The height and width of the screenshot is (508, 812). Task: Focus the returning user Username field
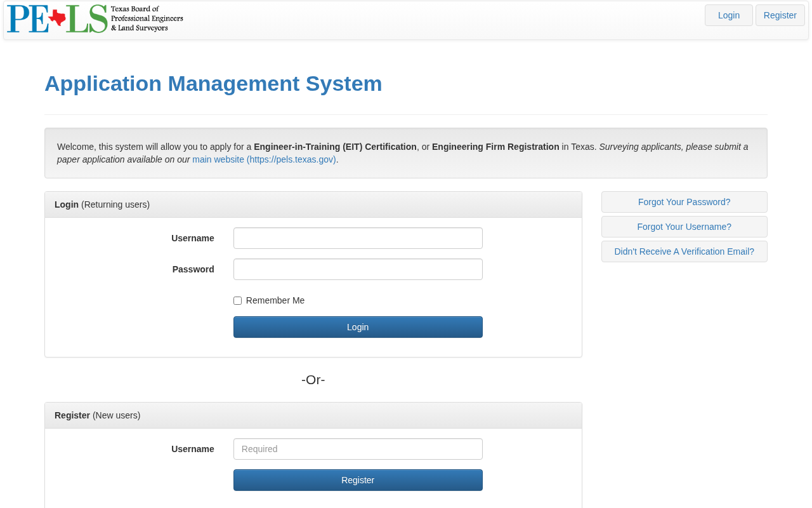[358, 238]
